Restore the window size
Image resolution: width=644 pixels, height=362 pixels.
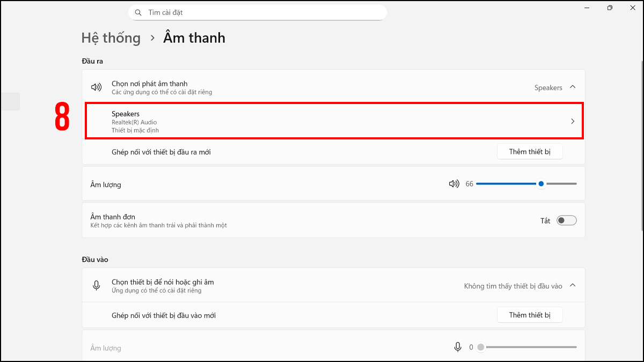[x=610, y=8]
